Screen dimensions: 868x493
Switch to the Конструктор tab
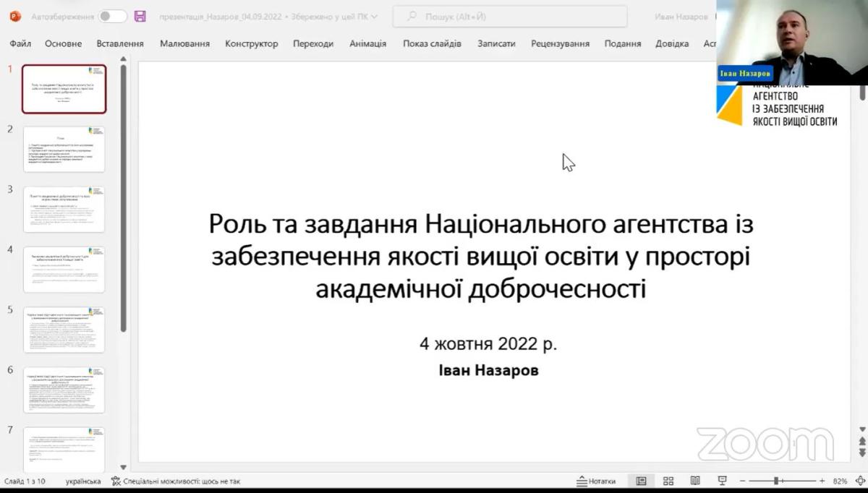251,43
